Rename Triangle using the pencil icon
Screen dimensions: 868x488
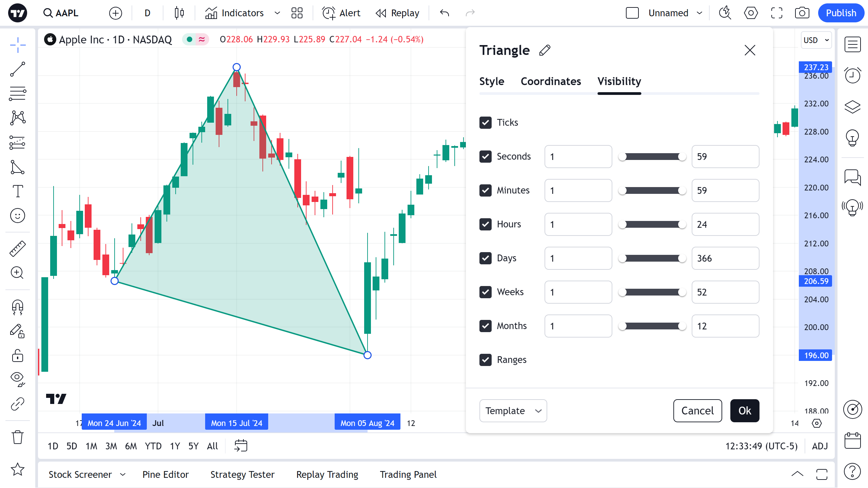point(545,50)
